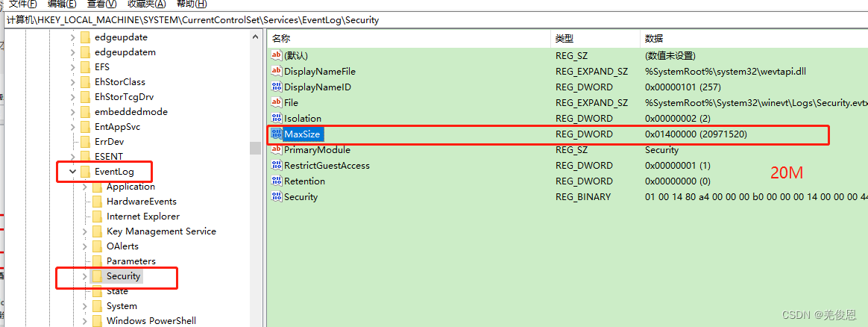Expand the Security subkey
Viewport: 868px width, 327px height.
pos(84,276)
